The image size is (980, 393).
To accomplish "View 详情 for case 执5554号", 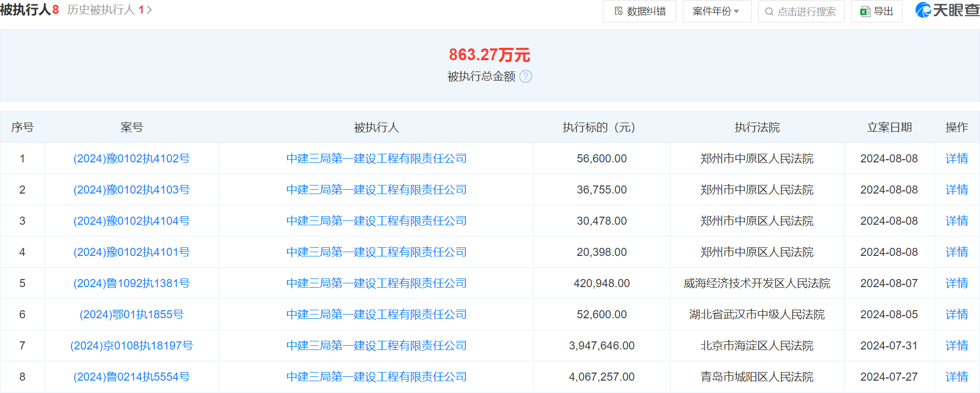I will 957,377.
